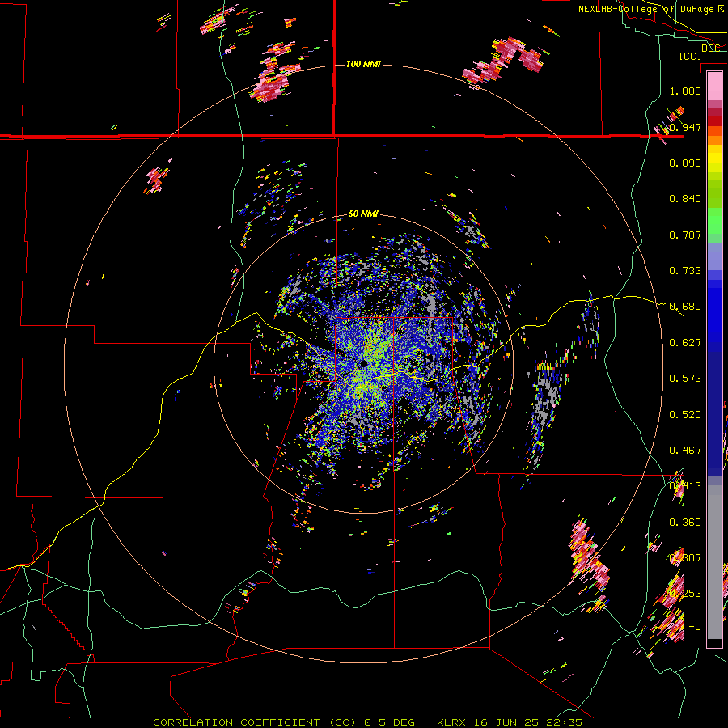728x728 pixels.
Task: Click the pink top segment of color bar
Action: coord(714,86)
